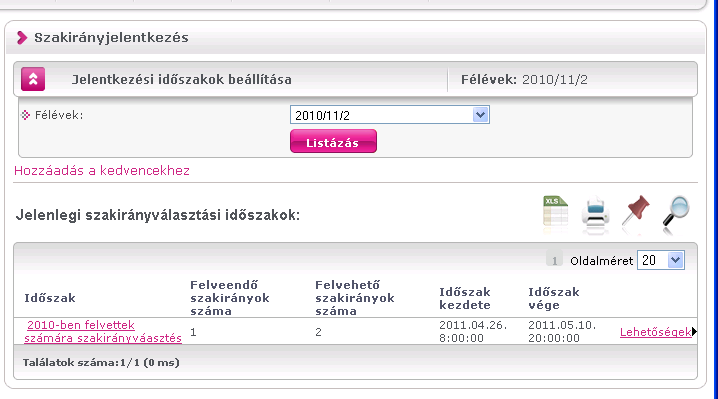Open the Félévek semester dropdown
The image size is (718, 399).
[390, 115]
